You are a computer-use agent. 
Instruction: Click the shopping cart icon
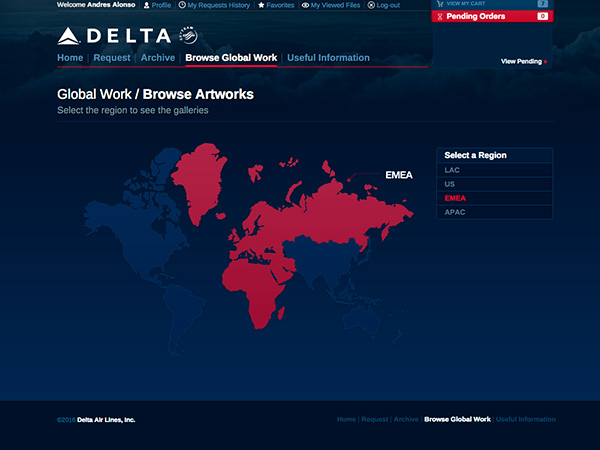[x=440, y=4]
